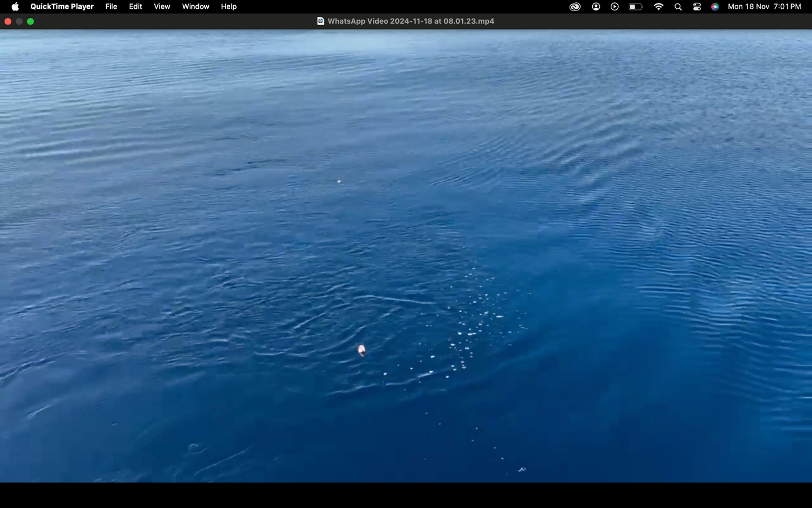Open the File menu
This screenshot has height=508, width=812.
[111, 6]
